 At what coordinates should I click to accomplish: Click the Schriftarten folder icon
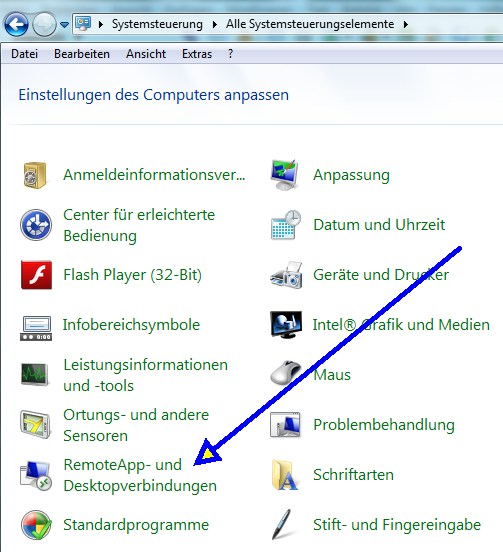pos(285,475)
